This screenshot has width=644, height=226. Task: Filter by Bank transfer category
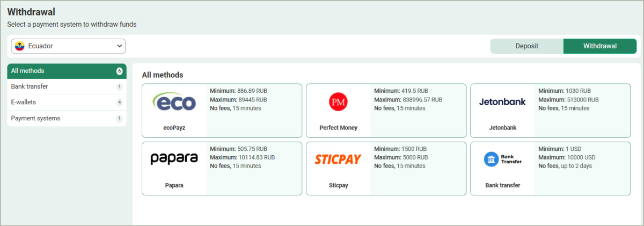click(x=30, y=86)
